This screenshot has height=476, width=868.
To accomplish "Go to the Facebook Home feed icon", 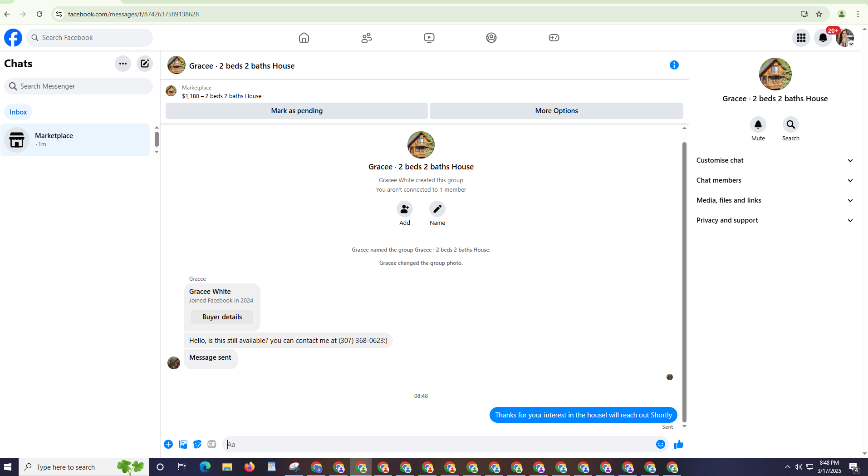I will tap(304, 38).
